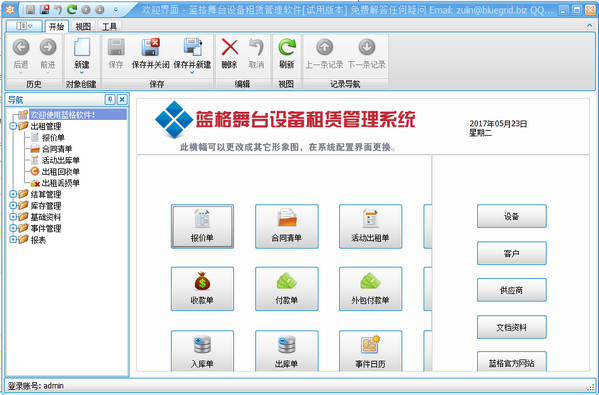
Task: Expand the 基础资料 tree node
Action: pyautogui.click(x=13, y=217)
